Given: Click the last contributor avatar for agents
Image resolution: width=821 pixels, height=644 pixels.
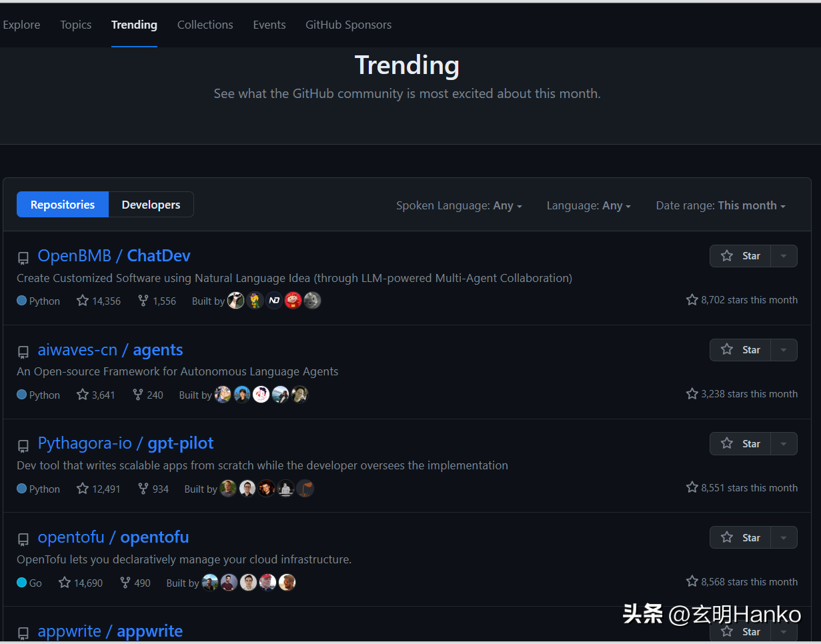Looking at the screenshot, I should tap(300, 395).
